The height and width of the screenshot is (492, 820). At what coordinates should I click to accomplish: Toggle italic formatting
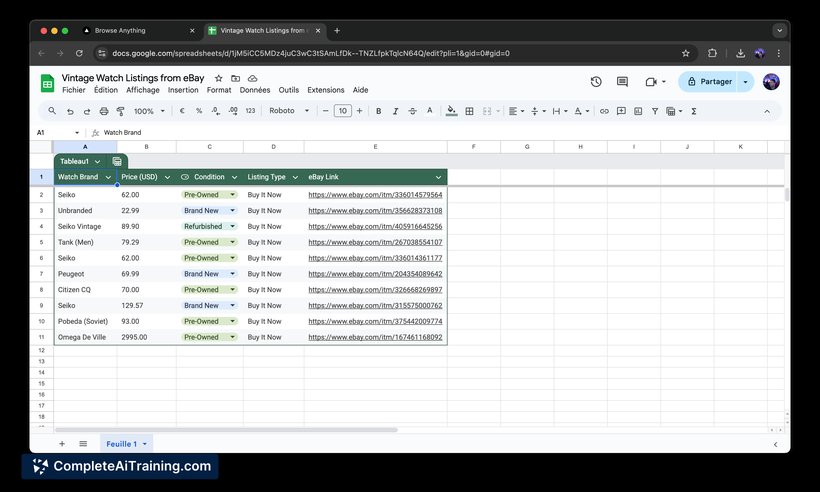[x=395, y=111]
